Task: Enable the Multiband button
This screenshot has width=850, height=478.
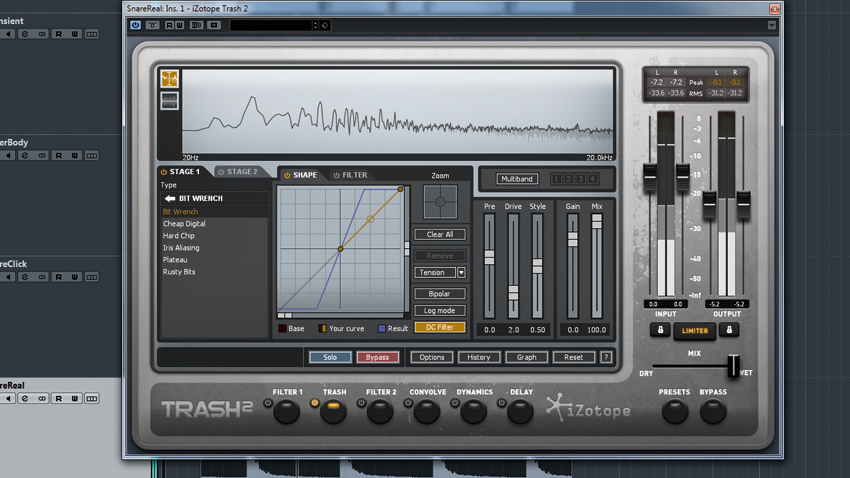Action: click(517, 179)
